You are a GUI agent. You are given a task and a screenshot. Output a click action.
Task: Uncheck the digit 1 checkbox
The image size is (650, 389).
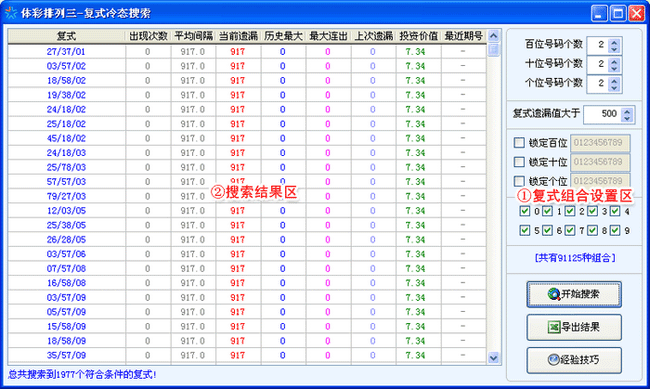[547, 211]
